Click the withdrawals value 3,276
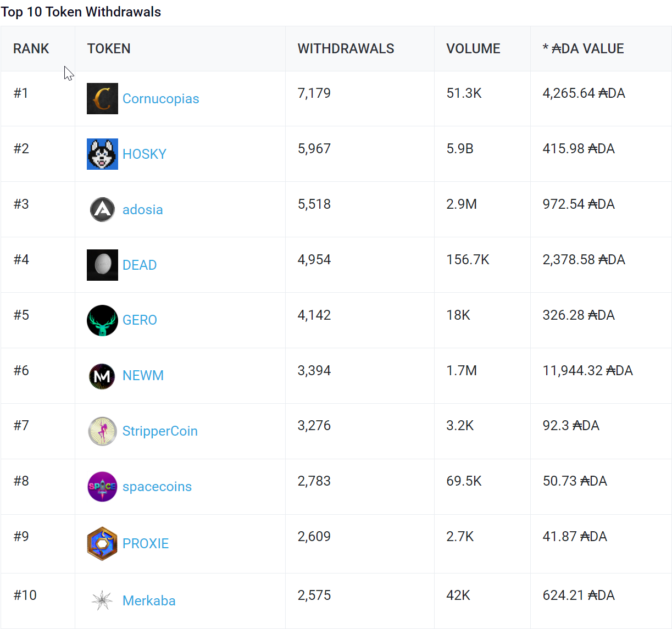 (314, 426)
